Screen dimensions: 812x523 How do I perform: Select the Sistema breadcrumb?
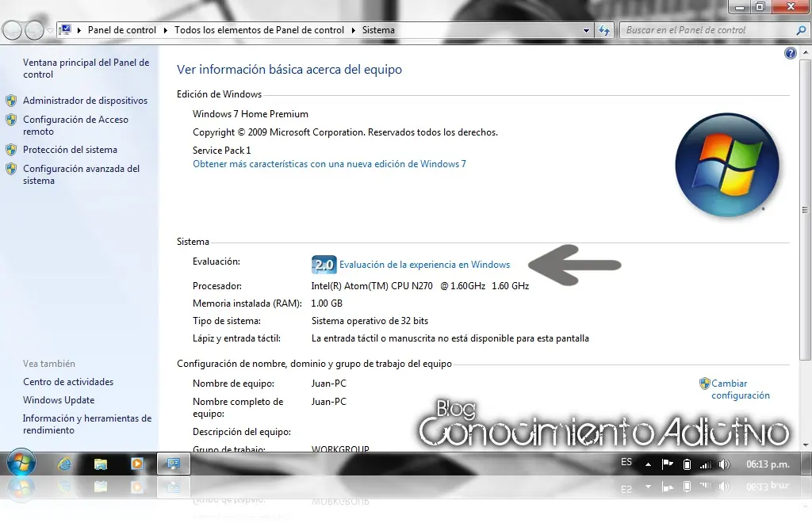click(x=378, y=30)
